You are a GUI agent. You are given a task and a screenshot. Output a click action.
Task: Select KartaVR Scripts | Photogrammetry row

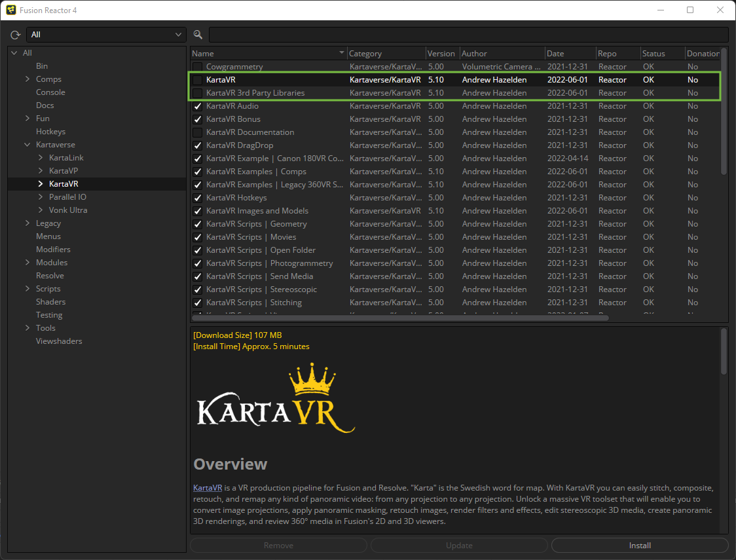[454, 263]
